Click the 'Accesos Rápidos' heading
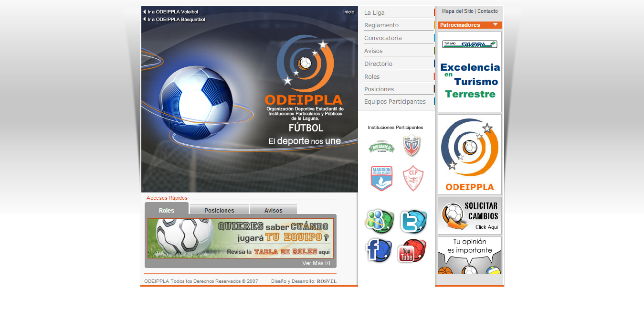Screen dimensions: 644x322 [167, 198]
